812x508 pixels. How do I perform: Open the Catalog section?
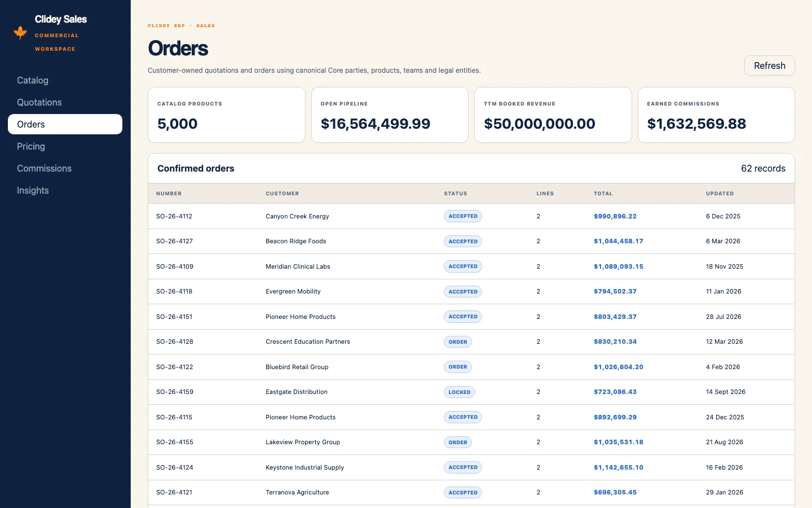coord(65,80)
